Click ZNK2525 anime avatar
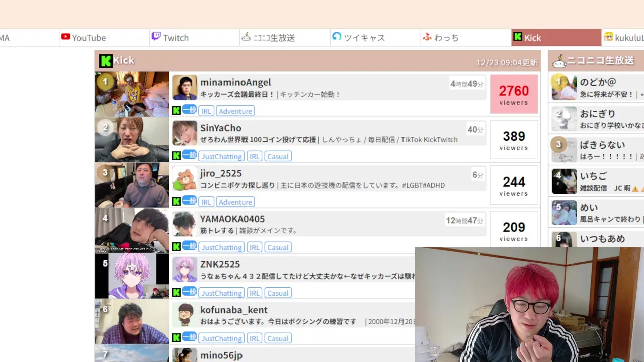 [x=185, y=269]
